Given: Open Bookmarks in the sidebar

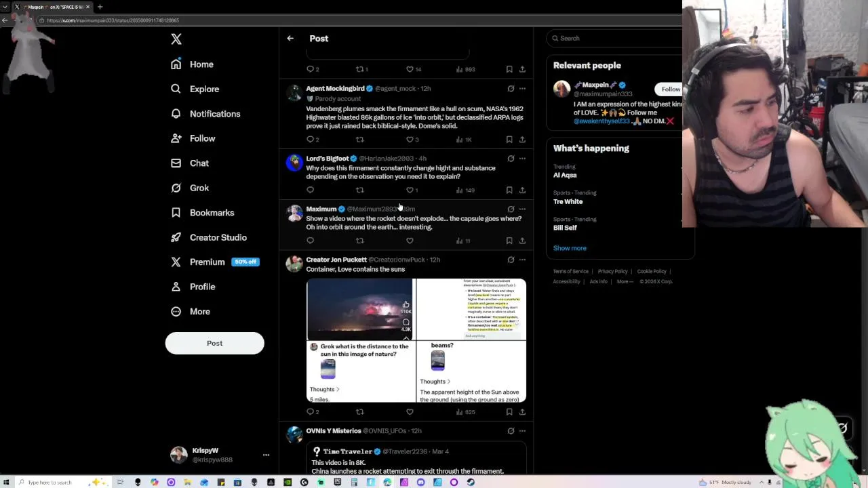Looking at the screenshot, I should (x=203, y=213).
